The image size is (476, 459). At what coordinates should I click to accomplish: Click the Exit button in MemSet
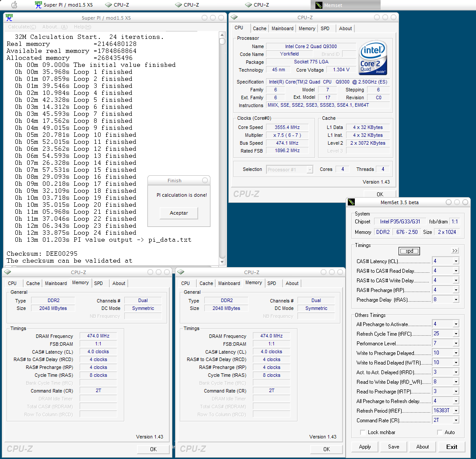451,447
